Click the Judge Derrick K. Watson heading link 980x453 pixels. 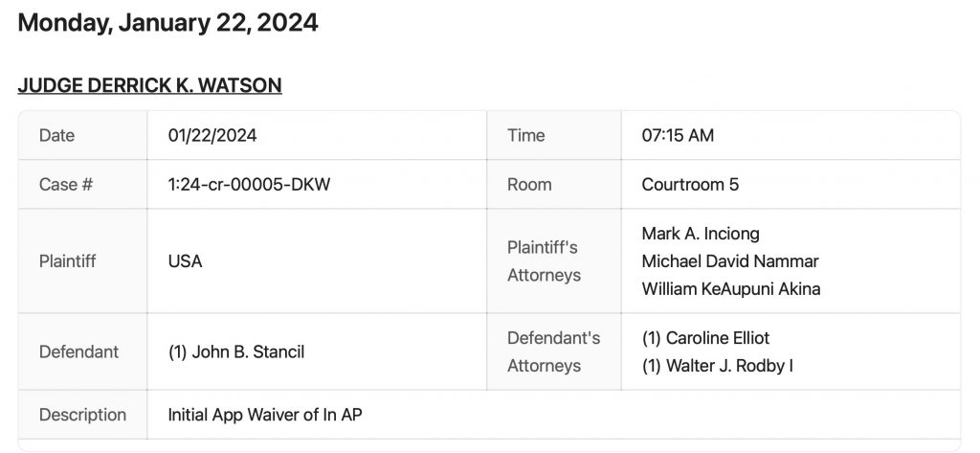pos(149,85)
